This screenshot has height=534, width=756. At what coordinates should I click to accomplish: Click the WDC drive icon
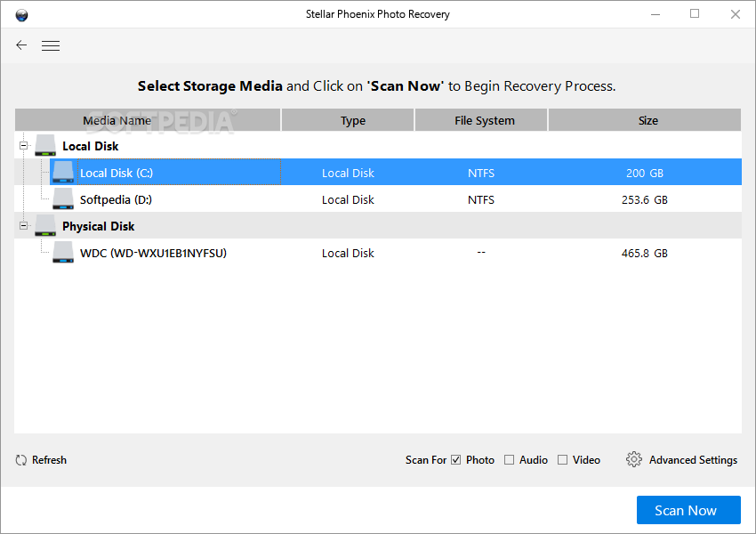(63, 252)
